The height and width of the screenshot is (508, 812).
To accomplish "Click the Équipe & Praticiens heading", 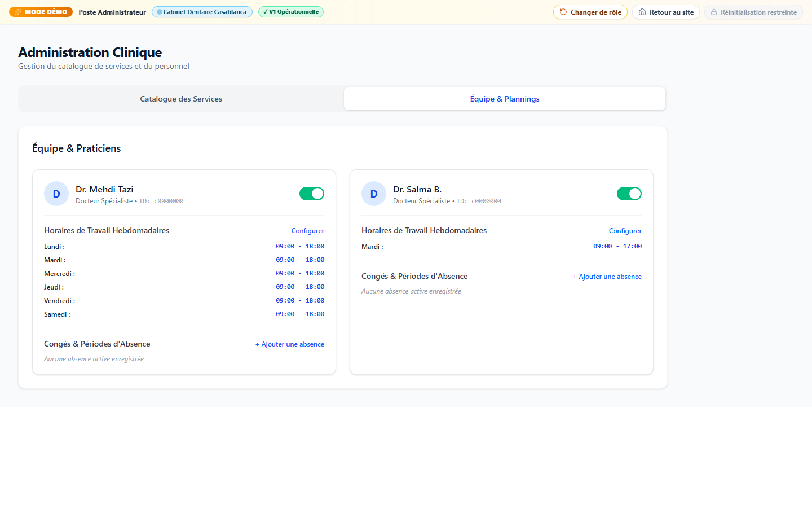I will click(77, 148).
